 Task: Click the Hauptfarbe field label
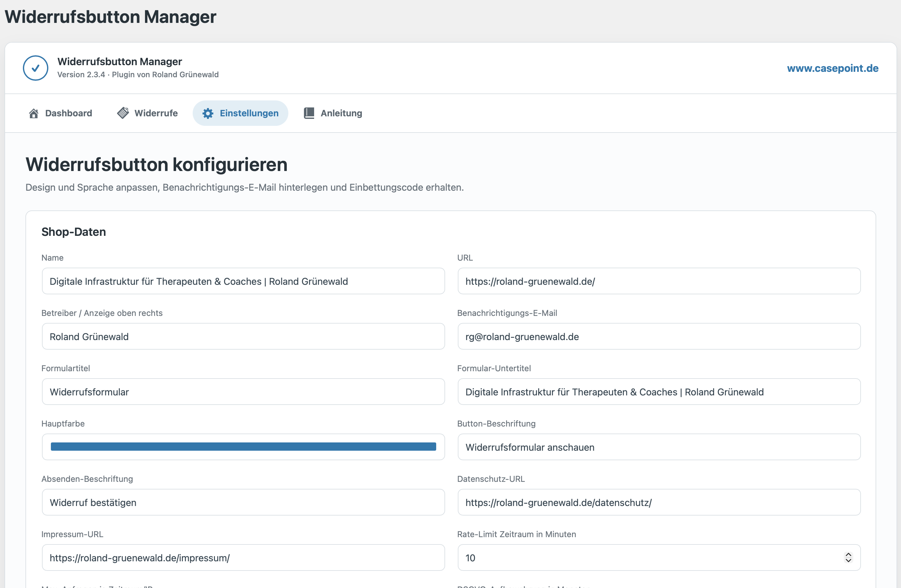tap(63, 423)
